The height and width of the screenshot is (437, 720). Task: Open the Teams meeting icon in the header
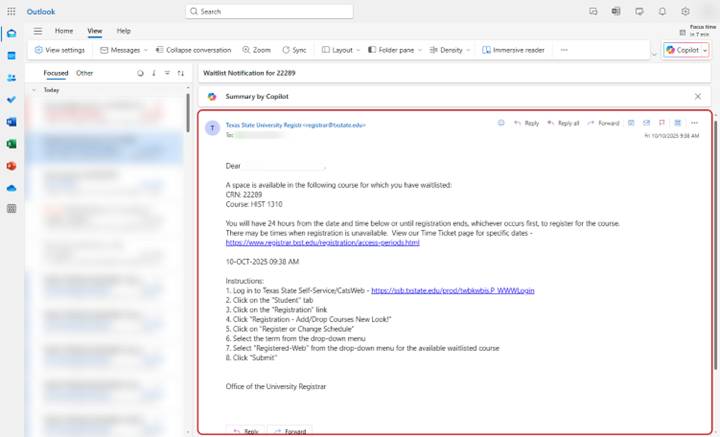click(616, 11)
